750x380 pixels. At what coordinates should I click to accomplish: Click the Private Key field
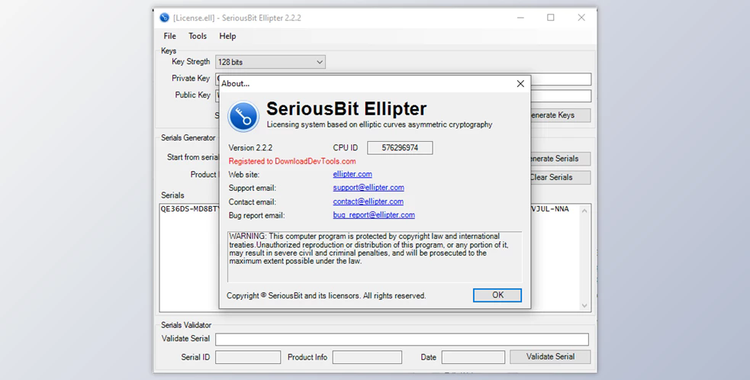(560, 79)
